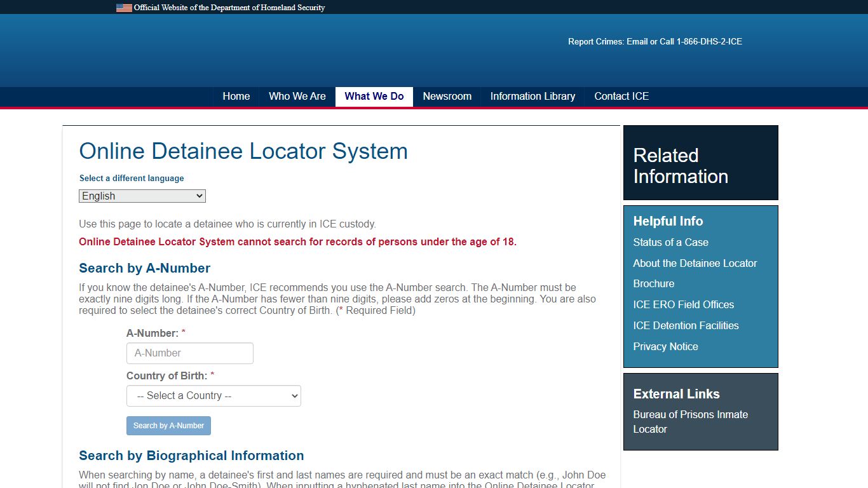
Task: Click the 'Use this page to locate' sentence
Action: [x=227, y=224]
